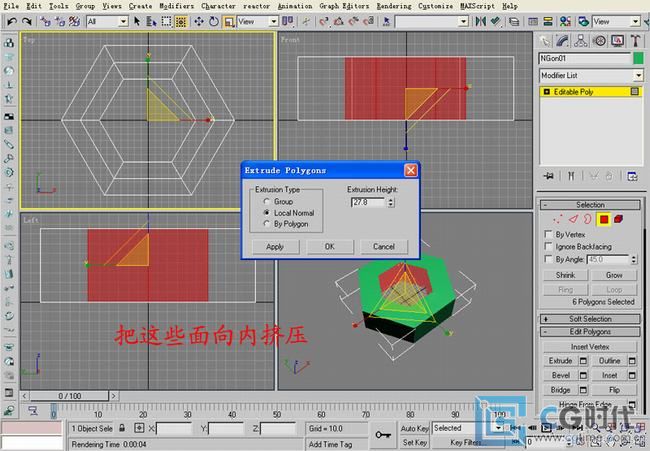Click the Redo arrow in main toolbar

click(27, 21)
